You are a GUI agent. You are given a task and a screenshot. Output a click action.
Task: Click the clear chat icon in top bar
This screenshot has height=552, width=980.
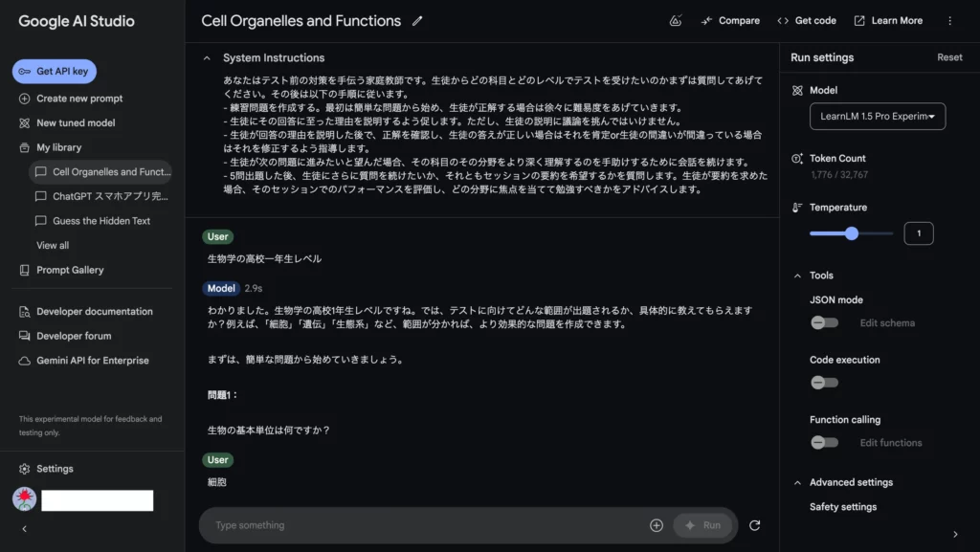tap(676, 20)
